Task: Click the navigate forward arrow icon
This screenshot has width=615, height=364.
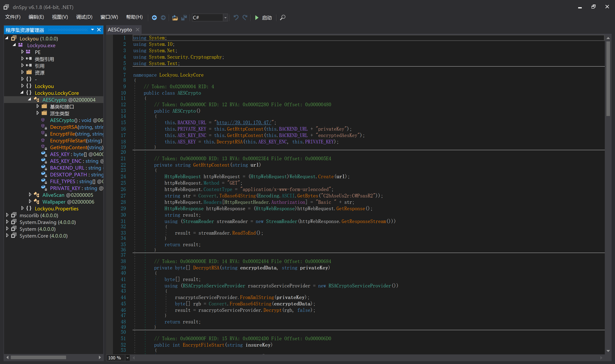Action: click(x=163, y=18)
